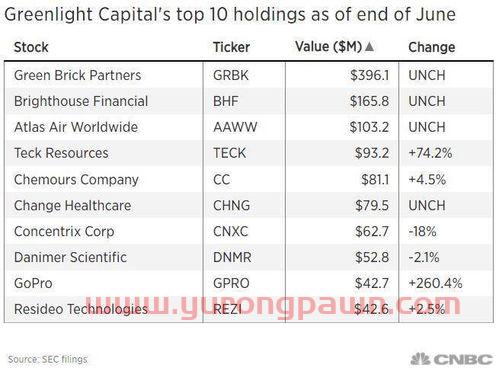This screenshot has width=499, height=371.
Task: Click the Greenlight Capital chart title
Action: [230, 15]
